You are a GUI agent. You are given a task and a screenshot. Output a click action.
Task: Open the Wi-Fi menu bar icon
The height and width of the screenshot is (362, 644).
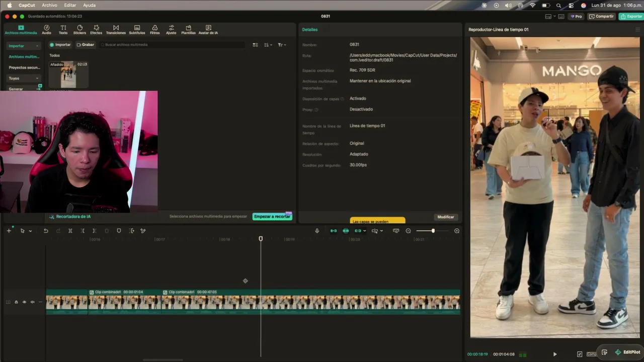point(533,5)
